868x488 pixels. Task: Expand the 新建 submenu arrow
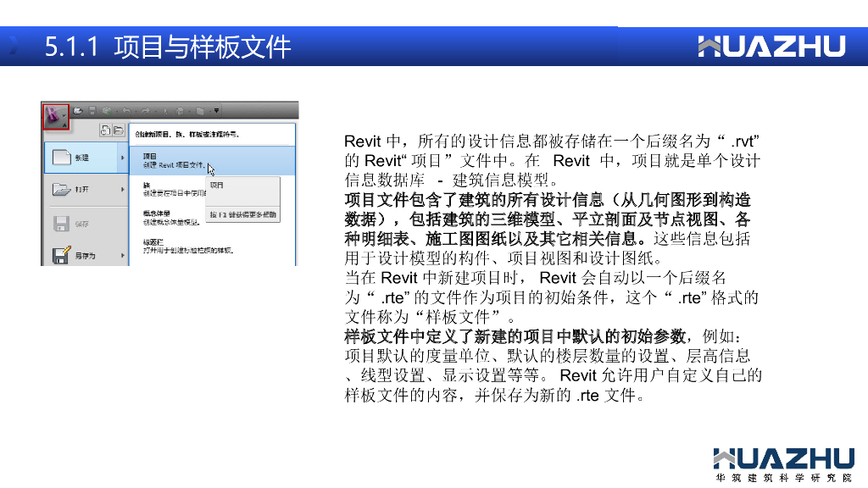[x=122, y=158]
